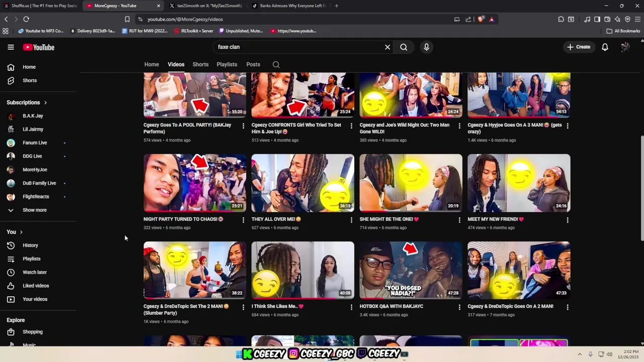This screenshot has height=362, width=644.
Task: Open Youtube to MP3 Co... bookmark
Action: [41, 31]
